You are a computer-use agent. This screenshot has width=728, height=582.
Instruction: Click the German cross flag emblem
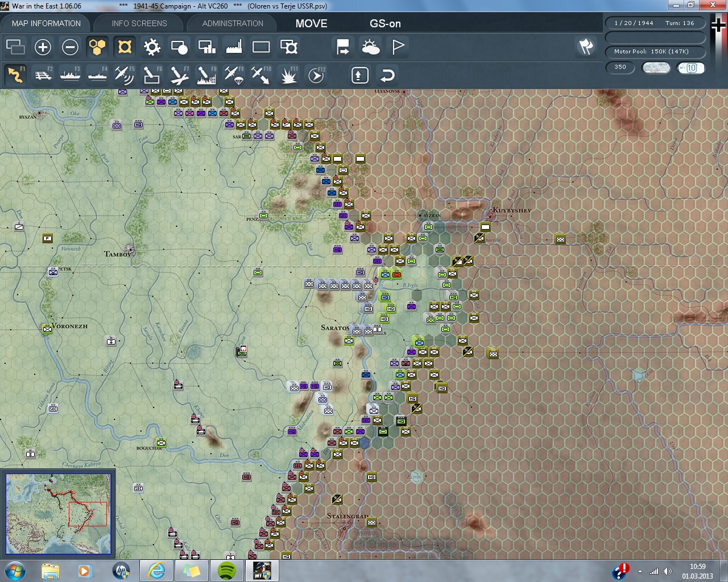point(718,26)
